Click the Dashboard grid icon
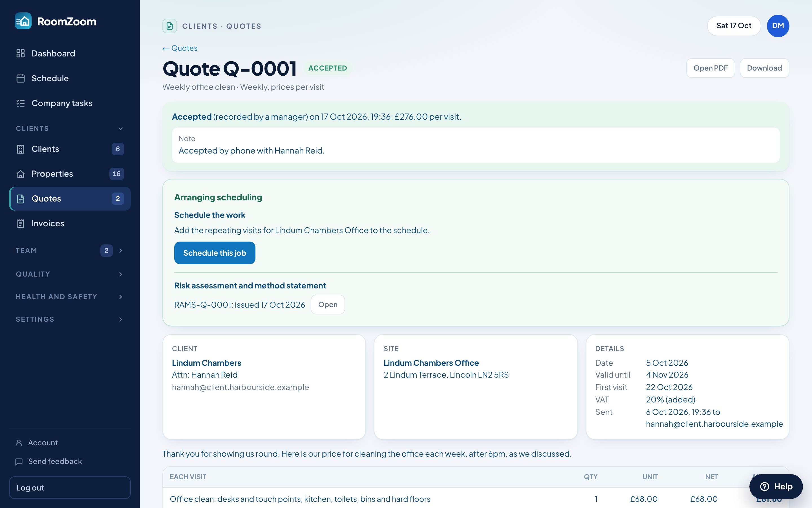Image resolution: width=812 pixels, height=508 pixels. coord(21,53)
